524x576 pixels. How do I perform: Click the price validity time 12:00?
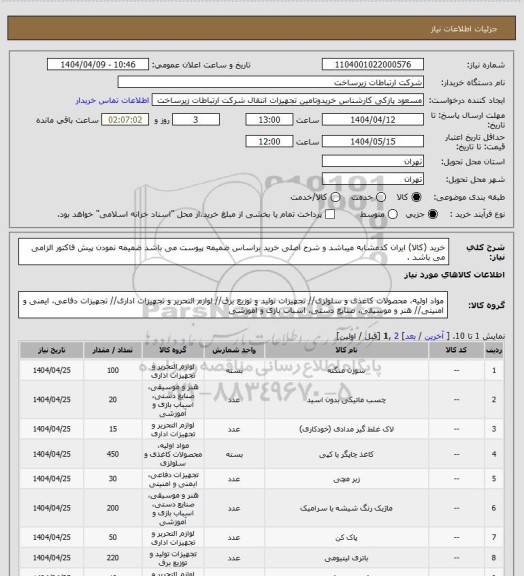(269, 141)
